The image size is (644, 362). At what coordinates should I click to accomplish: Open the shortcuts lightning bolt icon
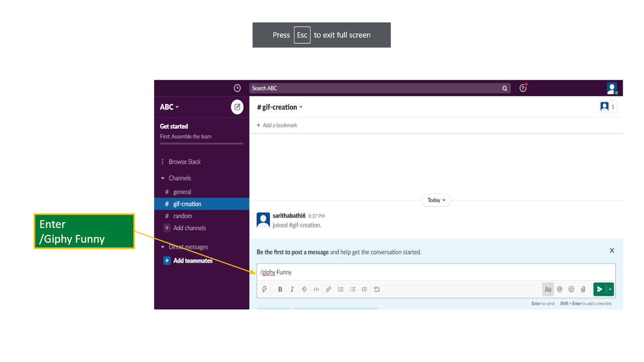click(x=264, y=289)
